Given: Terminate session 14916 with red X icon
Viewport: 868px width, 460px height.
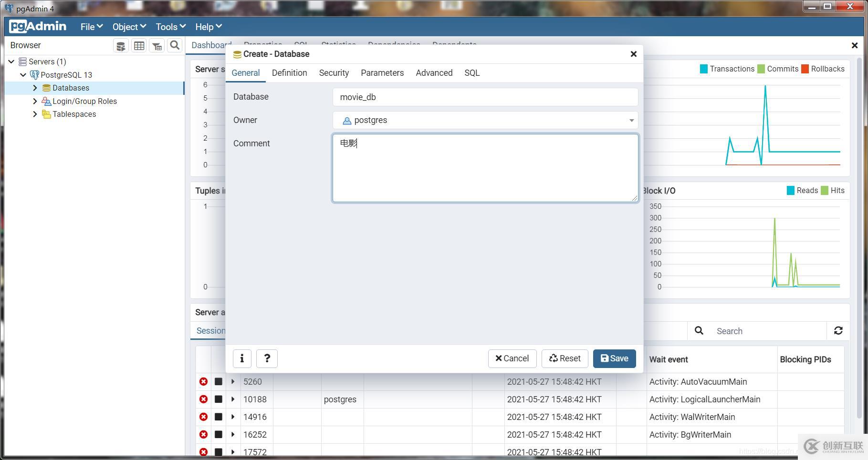Looking at the screenshot, I should click(x=203, y=417).
